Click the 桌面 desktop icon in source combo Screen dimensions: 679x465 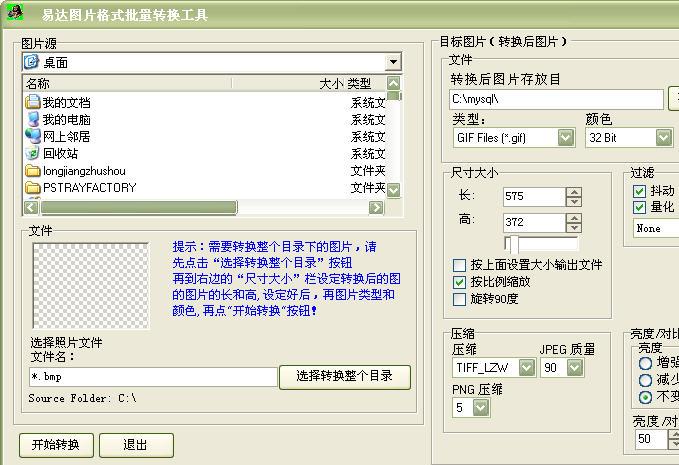point(31,62)
